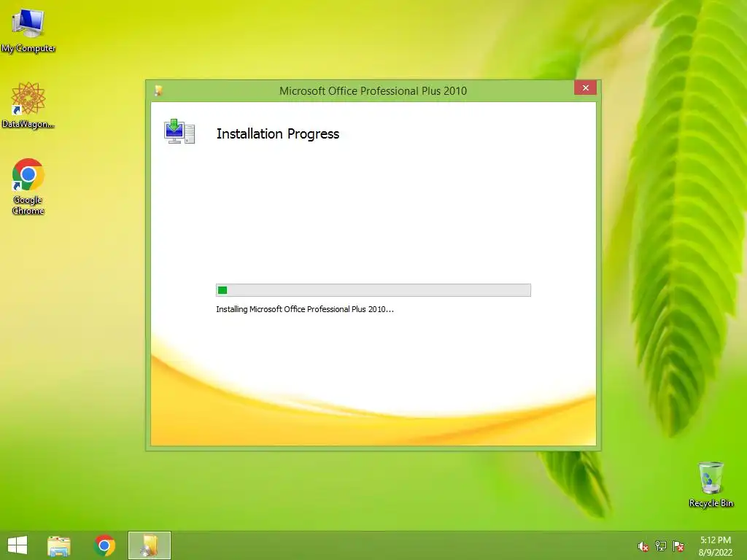Open the Windows Start button
This screenshot has height=560, width=747.
tap(18, 545)
